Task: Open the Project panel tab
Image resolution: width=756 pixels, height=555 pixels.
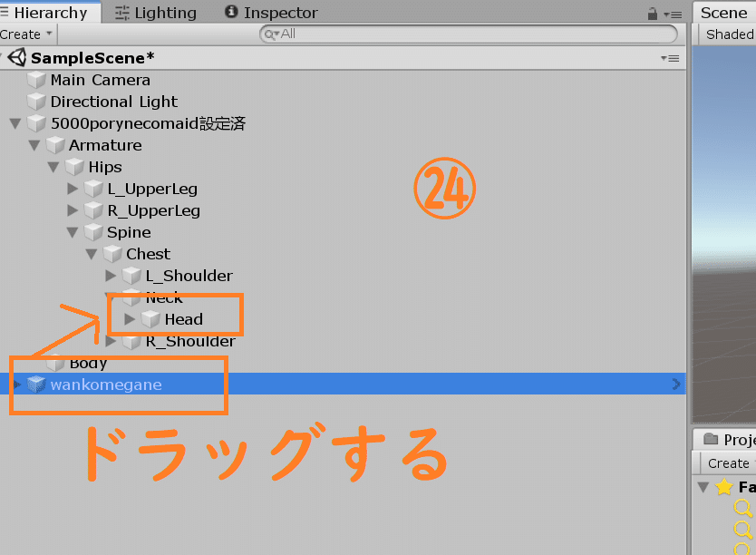Action: [727, 439]
